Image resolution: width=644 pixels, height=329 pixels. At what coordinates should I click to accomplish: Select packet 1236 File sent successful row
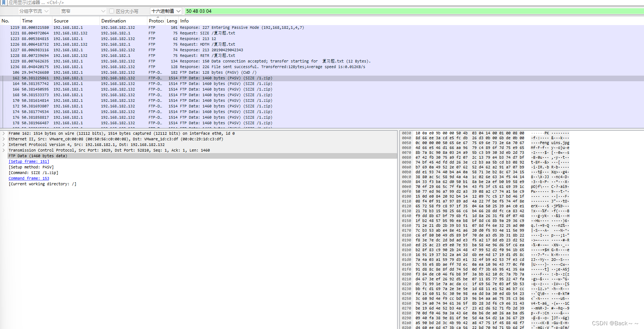[x=322, y=67]
